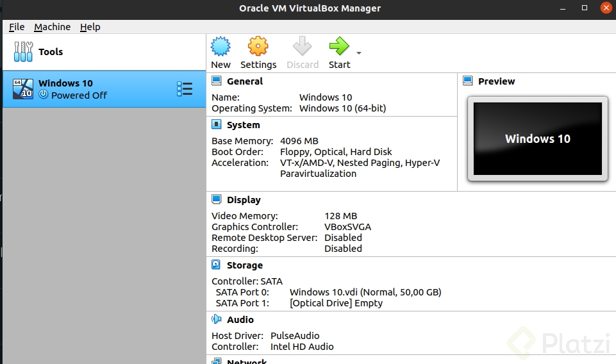This screenshot has width=616, height=364.
Task: Click the System section chip icon
Action: pos(217,124)
